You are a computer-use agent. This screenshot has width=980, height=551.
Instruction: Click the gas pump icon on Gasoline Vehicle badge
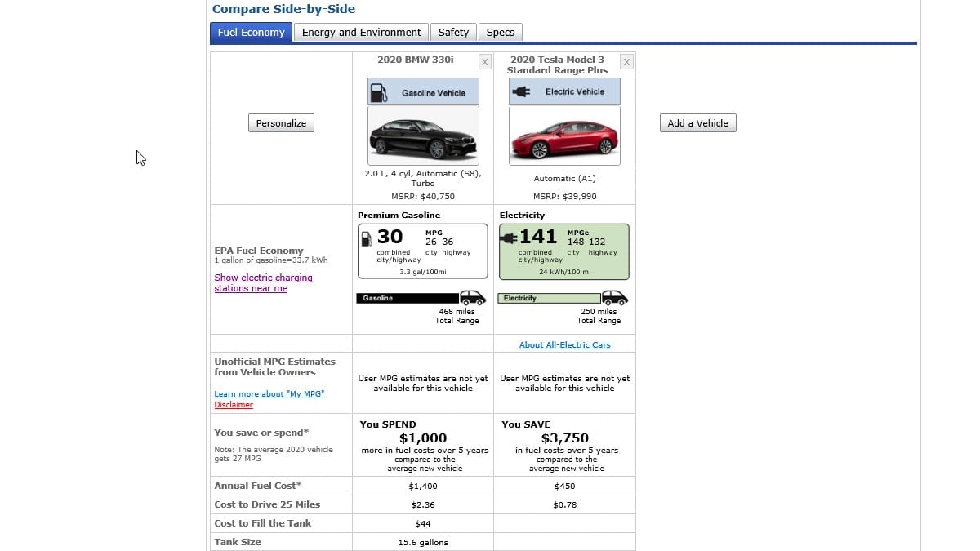(x=378, y=92)
